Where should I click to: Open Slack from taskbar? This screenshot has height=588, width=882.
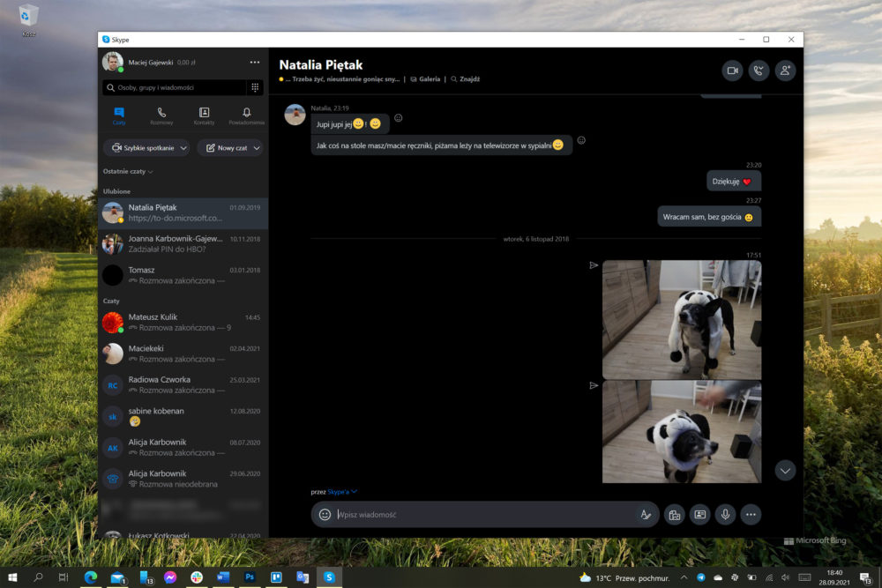pyautogui.click(x=197, y=577)
